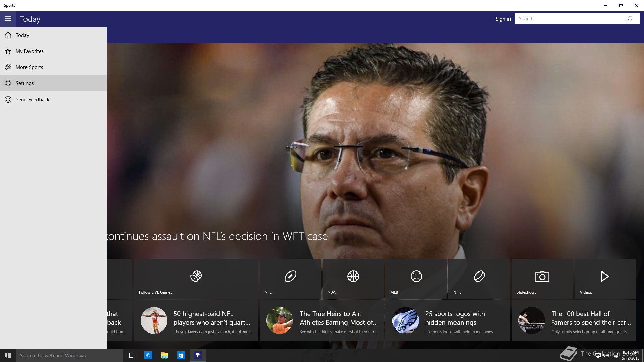The width and height of the screenshot is (644, 362).
Task: Open the 25 sports logos article
Action: click(x=448, y=320)
